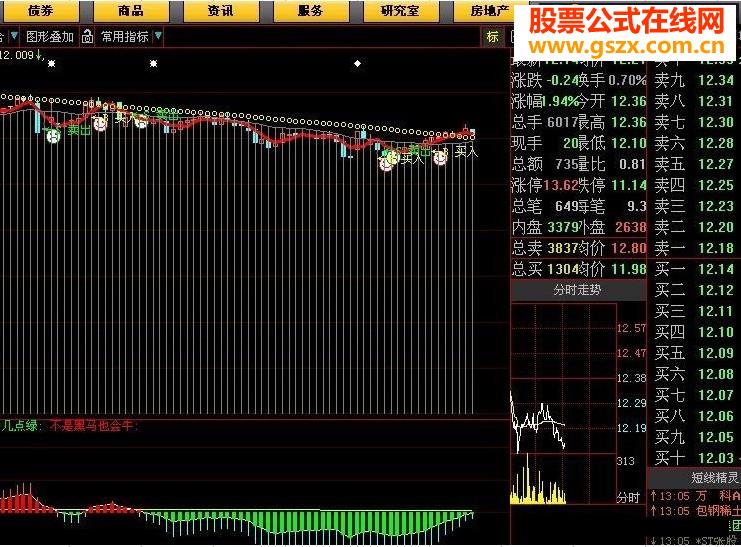Click the 卖二 12.20 order row
Viewport: 741px width, 547px height.
pyautogui.click(x=694, y=227)
